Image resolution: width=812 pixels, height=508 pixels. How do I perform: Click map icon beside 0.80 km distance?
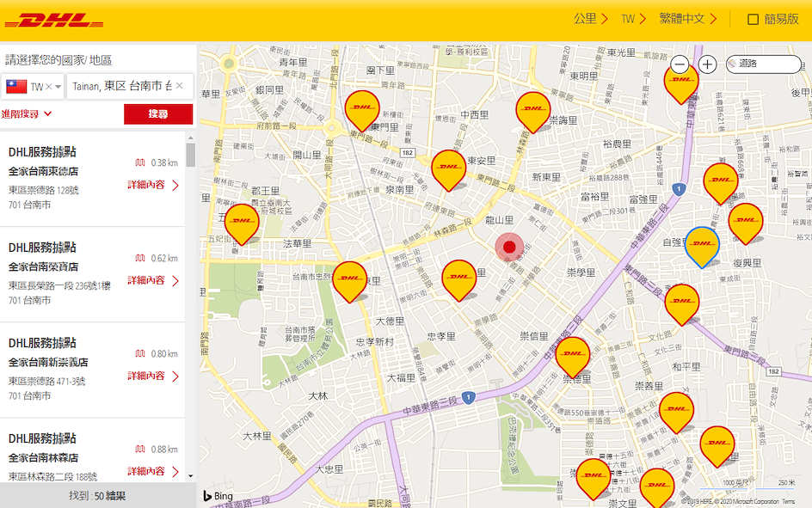click(140, 353)
